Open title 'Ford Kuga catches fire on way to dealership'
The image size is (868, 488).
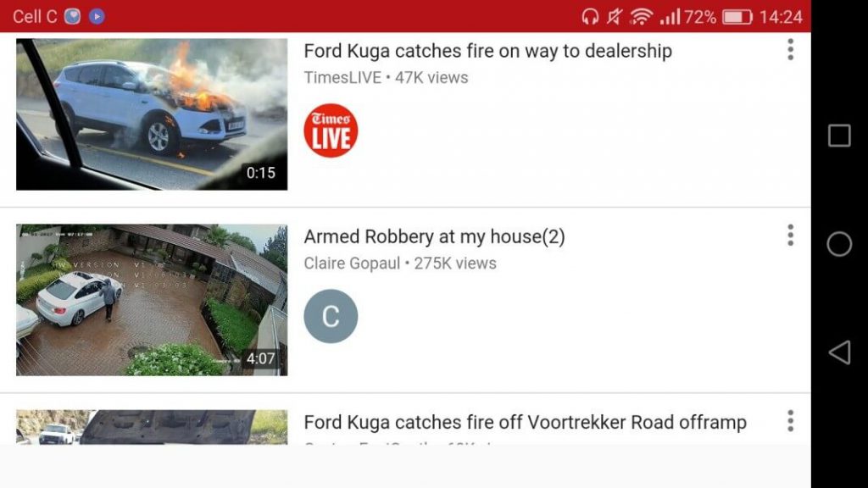(x=487, y=51)
